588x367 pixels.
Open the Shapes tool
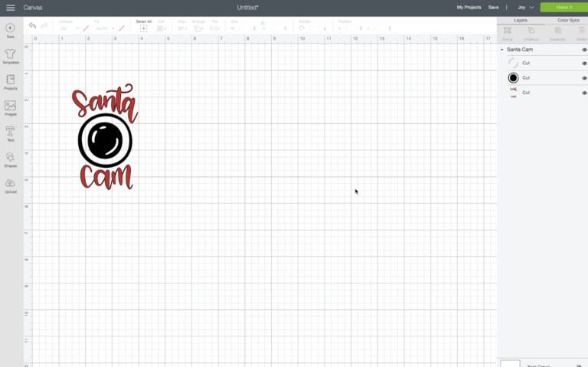[x=10, y=159]
